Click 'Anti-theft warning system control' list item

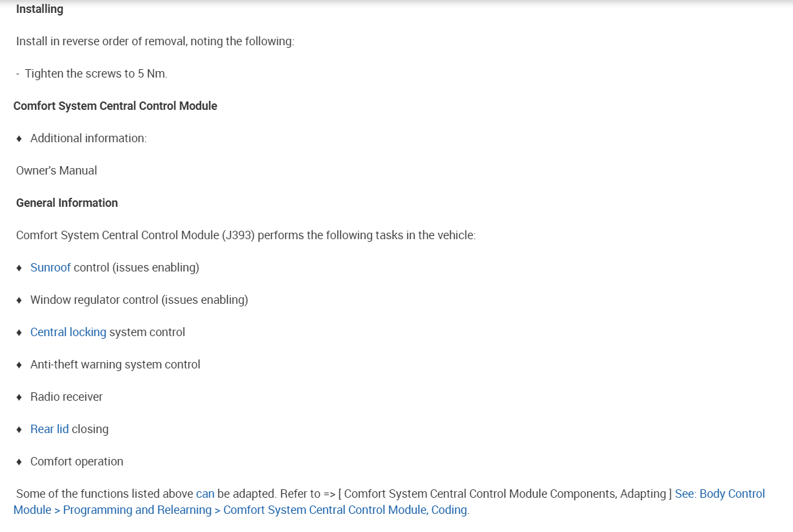tap(115, 365)
